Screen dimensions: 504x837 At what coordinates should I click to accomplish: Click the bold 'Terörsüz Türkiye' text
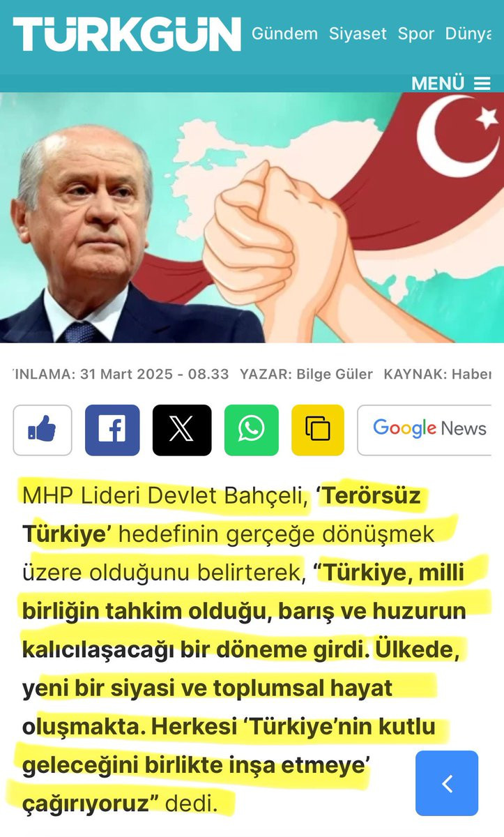(222, 515)
